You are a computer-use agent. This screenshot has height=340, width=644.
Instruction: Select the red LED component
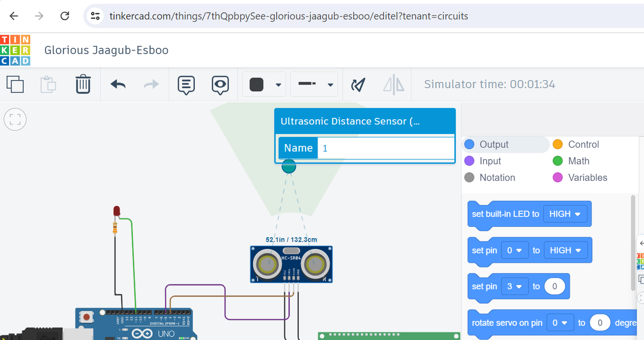[117, 211]
